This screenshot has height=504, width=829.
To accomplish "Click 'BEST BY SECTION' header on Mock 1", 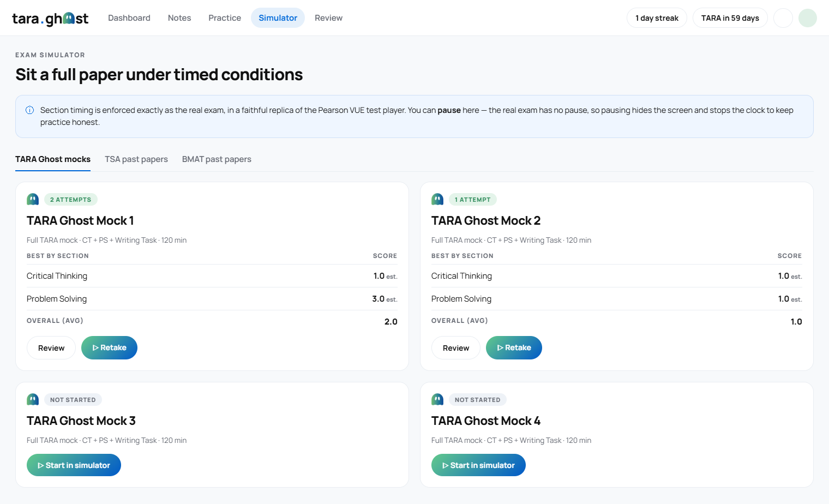I will point(58,256).
